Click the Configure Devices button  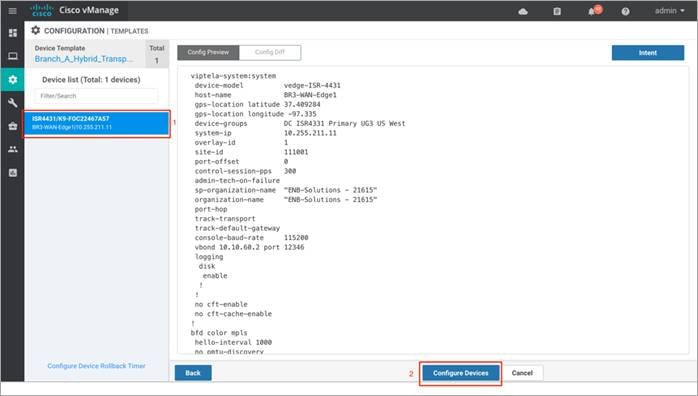click(460, 373)
